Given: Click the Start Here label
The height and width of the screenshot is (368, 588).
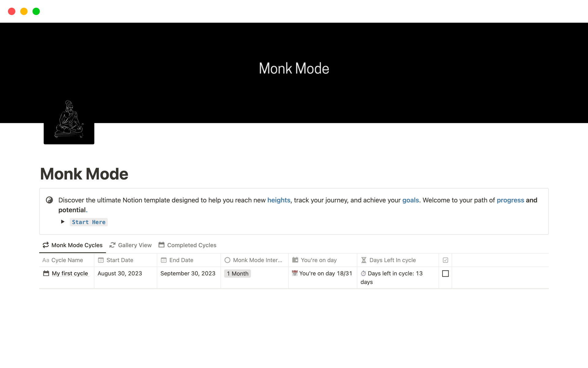Looking at the screenshot, I should [89, 222].
